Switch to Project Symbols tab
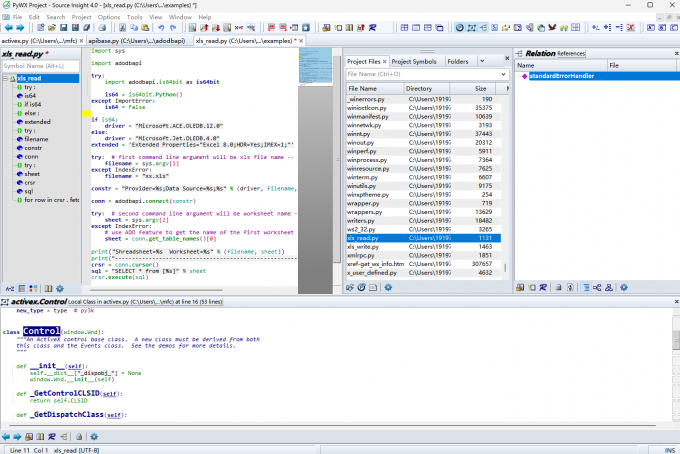Viewport: 680px width, 454px height. (x=414, y=62)
